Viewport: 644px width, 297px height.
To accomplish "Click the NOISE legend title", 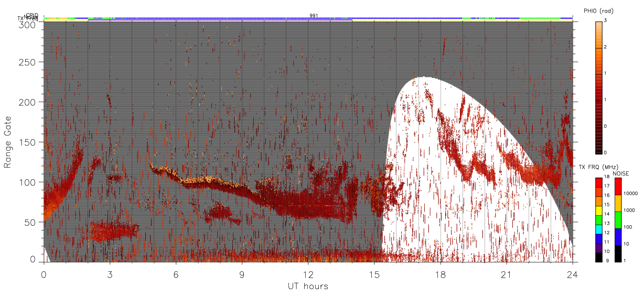I will tap(622, 173).
